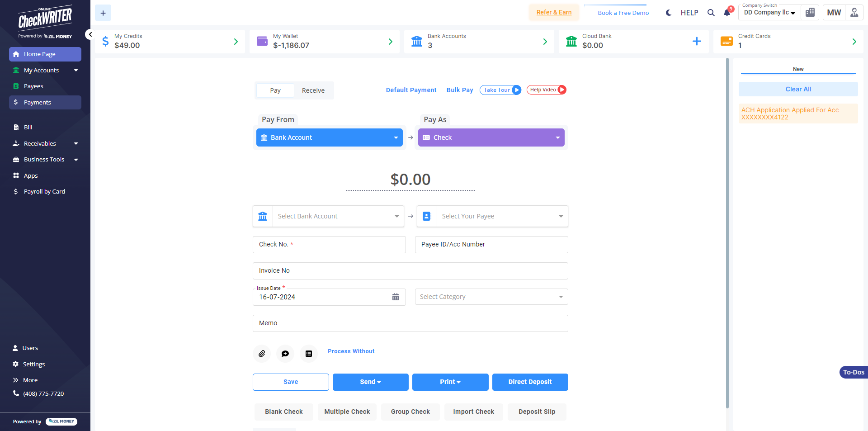Viewport: 868px width, 431px height.
Task: Click the payee contact icon
Action: click(x=427, y=216)
